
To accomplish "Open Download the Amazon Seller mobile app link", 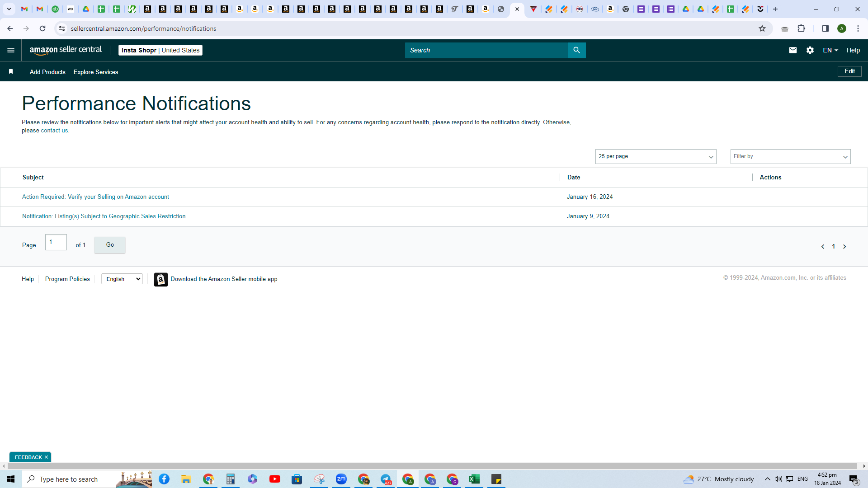I will pyautogui.click(x=224, y=279).
